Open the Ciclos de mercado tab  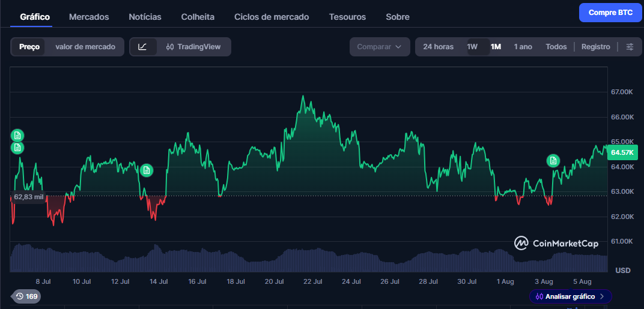pos(272,17)
